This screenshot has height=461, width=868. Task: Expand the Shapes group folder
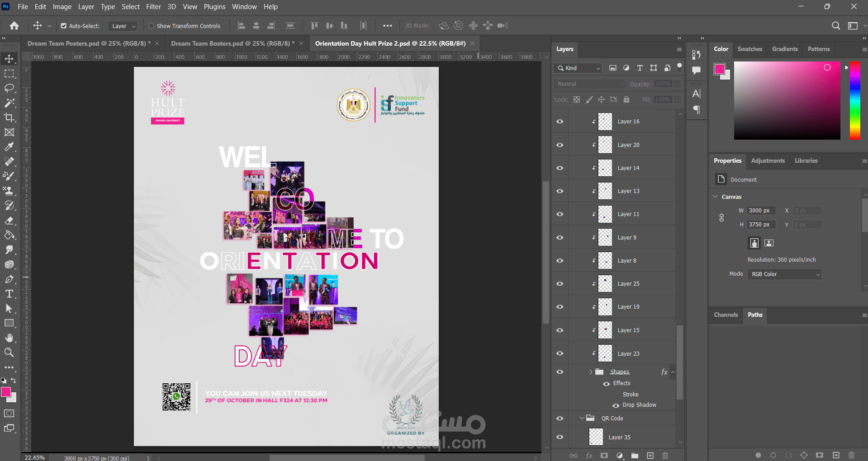click(x=591, y=372)
